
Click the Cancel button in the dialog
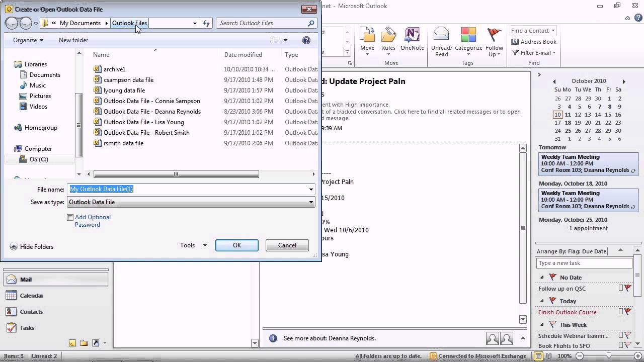click(x=287, y=245)
